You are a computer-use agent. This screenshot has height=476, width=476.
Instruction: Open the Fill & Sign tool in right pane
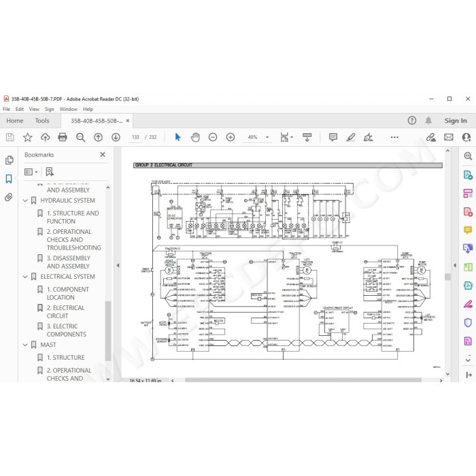click(468, 303)
